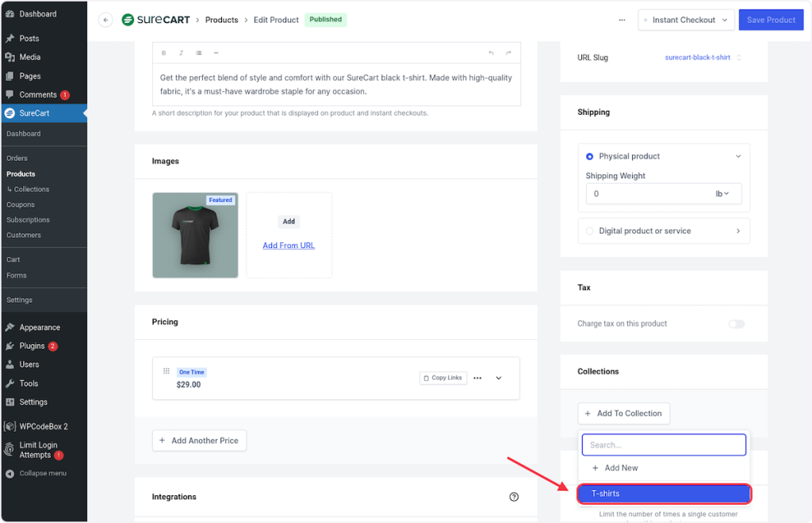
Task: Open the Integrations help question mark icon
Action: 514,497
